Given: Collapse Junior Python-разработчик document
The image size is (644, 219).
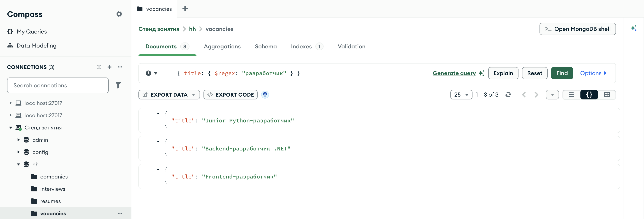Looking at the screenshot, I should point(158,113).
